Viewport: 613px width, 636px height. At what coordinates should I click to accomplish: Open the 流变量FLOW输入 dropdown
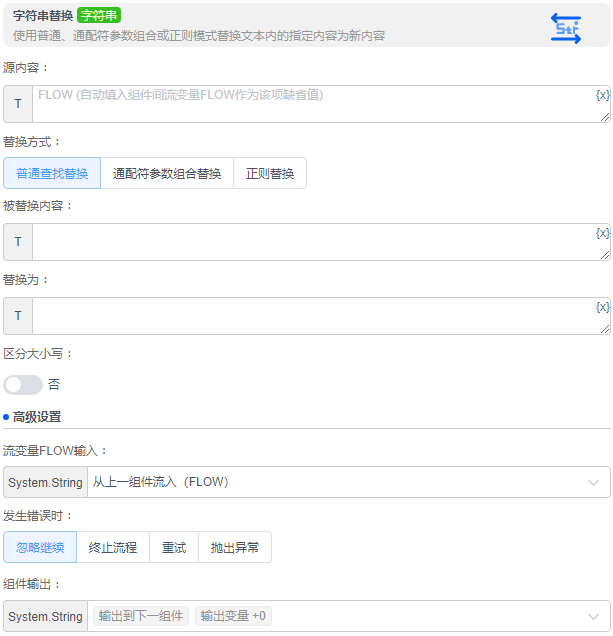click(349, 482)
